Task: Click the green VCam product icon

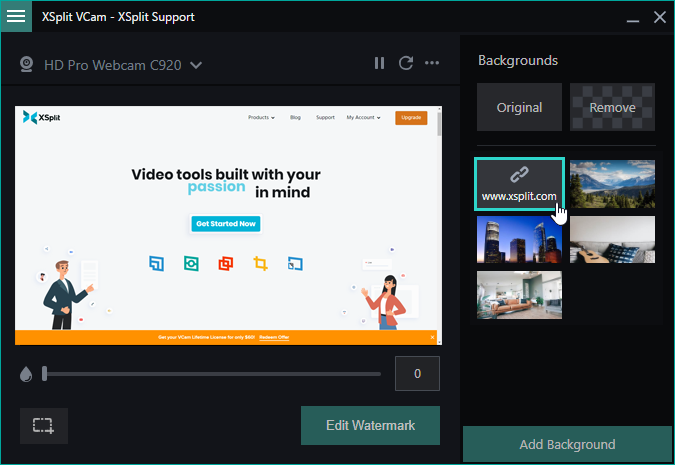Action: click(x=191, y=263)
